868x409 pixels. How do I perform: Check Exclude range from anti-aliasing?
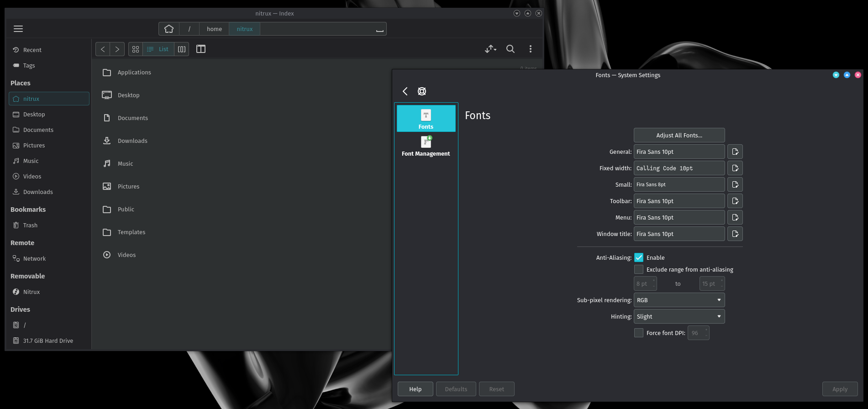(x=639, y=269)
